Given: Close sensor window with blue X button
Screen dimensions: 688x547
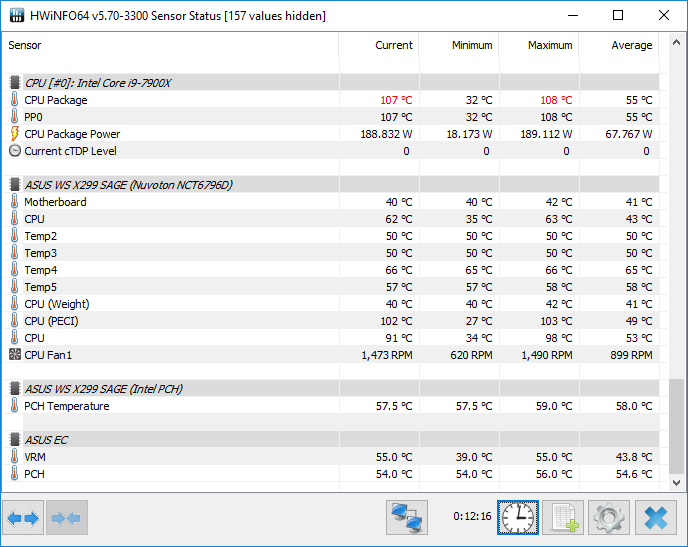Looking at the screenshot, I should tap(656, 518).
